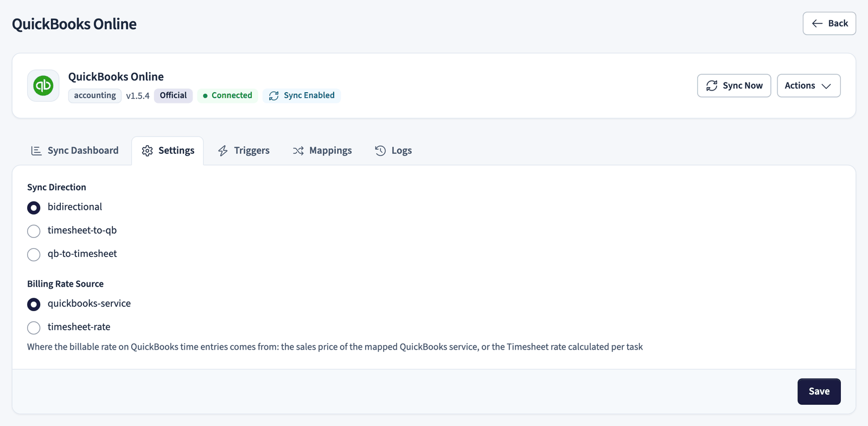Click the Triggers lightning bolt icon
This screenshot has width=868, height=426.
[x=223, y=151]
